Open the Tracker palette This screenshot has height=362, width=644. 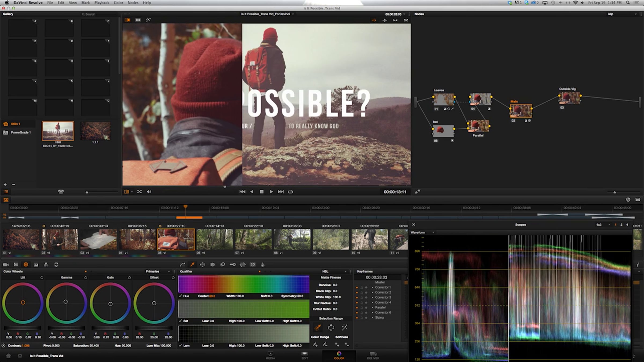(x=213, y=265)
